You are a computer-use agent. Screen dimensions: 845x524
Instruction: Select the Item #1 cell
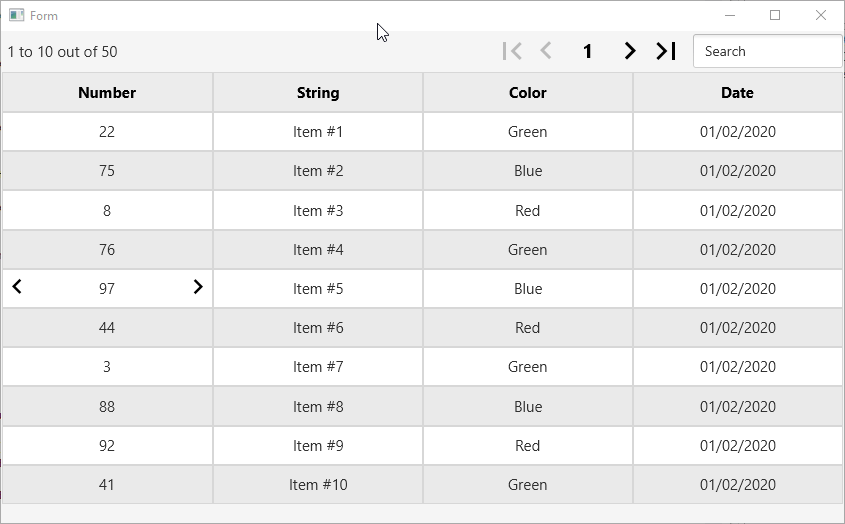pos(318,132)
